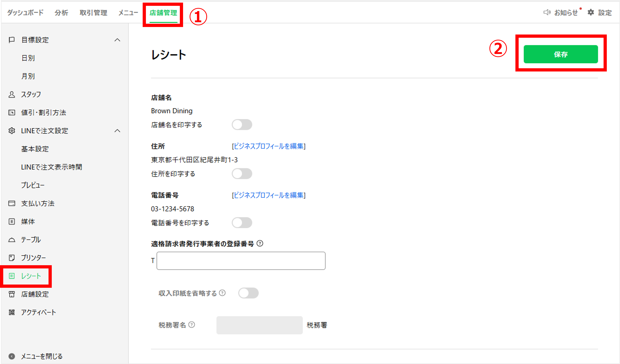This screenshot has width=620, height=364.
Task: Open アクティベート in sidebar
Action: 38,312
